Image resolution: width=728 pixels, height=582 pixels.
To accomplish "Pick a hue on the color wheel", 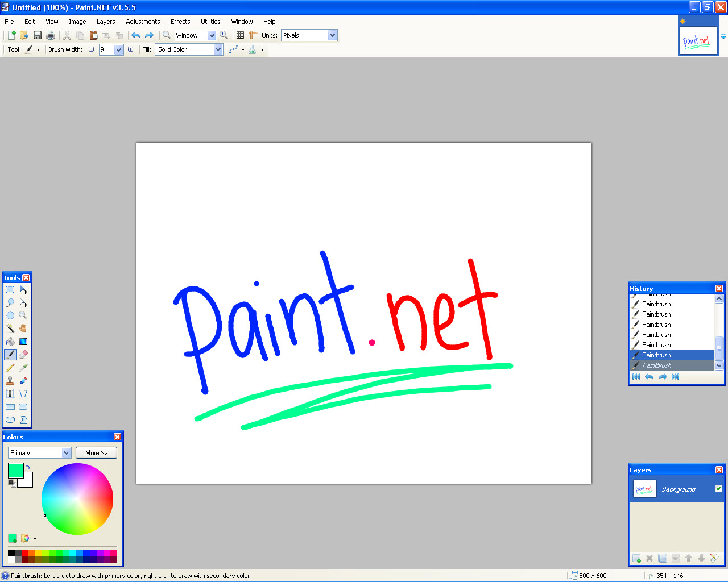I will tap(77, 499).
